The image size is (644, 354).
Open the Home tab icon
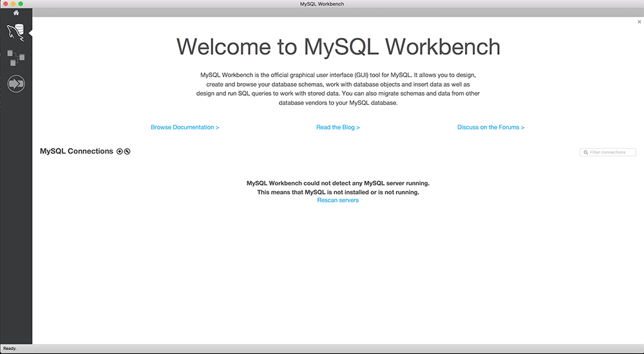click(x=16, y=13)
